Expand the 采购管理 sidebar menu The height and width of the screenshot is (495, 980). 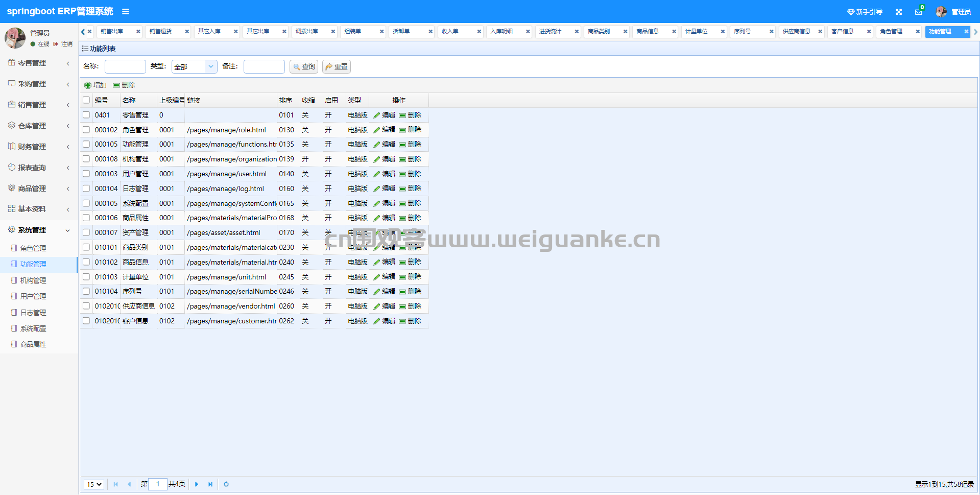pos(39,84)
